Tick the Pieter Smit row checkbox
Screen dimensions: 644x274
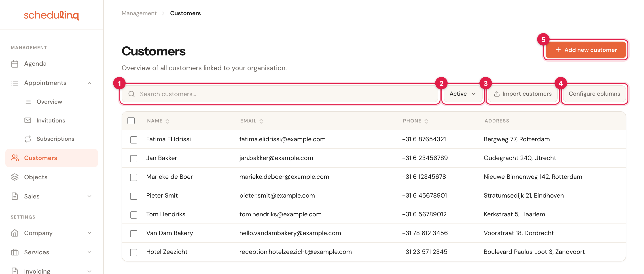click(x=134, y=196)
